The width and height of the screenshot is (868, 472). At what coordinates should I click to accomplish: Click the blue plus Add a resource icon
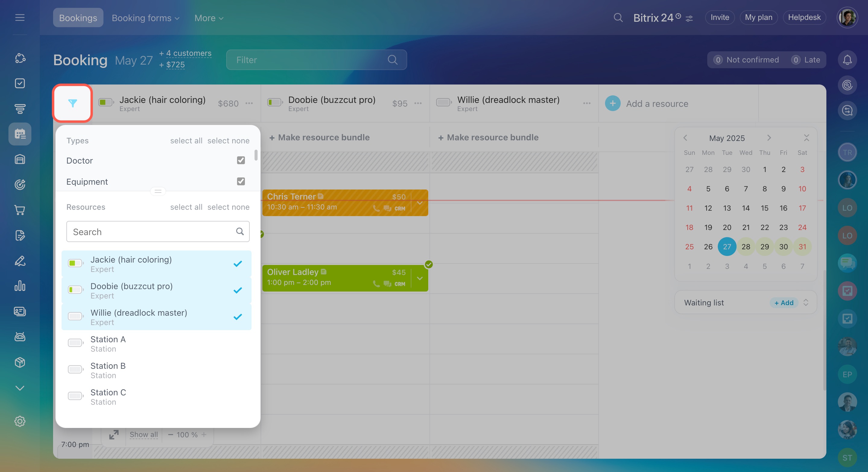pos(613,104)
